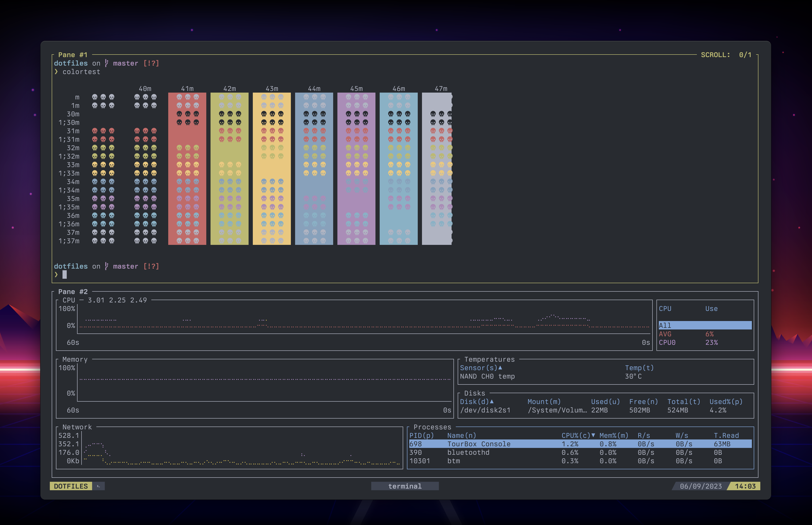
Task: Select the 'All' row in CPU legend
Action: point(705,325)
